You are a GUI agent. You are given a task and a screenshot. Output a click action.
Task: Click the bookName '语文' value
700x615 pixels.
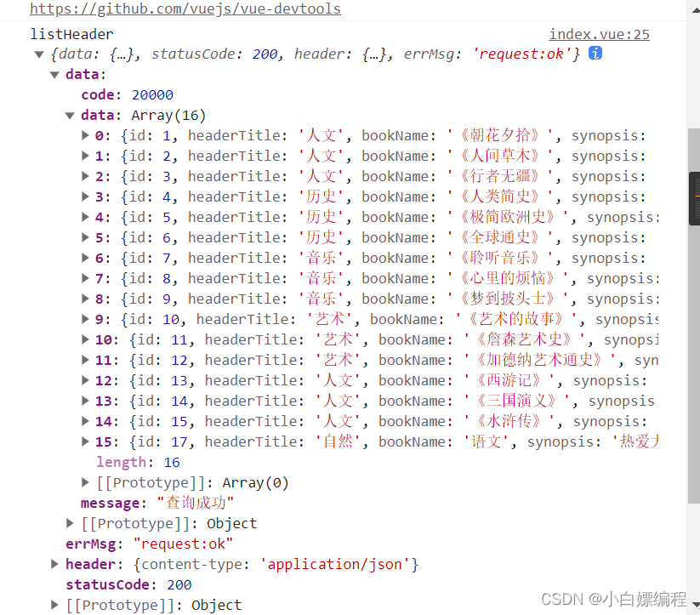(x=487, y=441)
